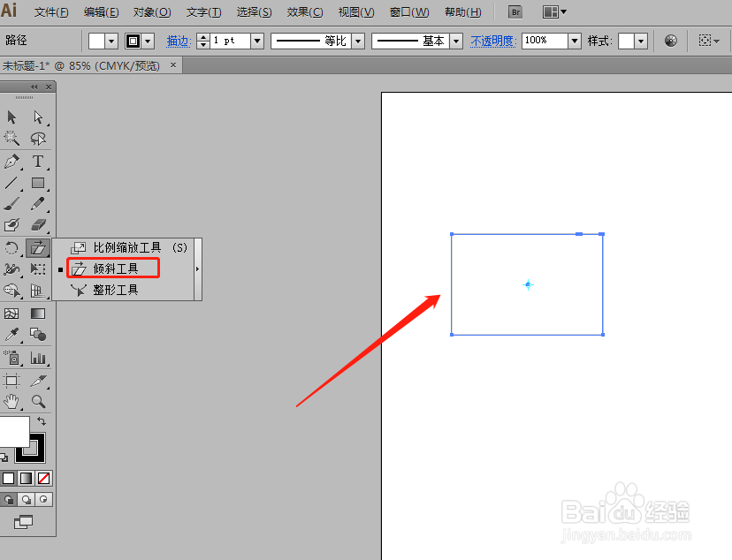Choose 比例缩放工具 from flyout
Viewport: 732px width, 560px height.
(x=128, y=247)
